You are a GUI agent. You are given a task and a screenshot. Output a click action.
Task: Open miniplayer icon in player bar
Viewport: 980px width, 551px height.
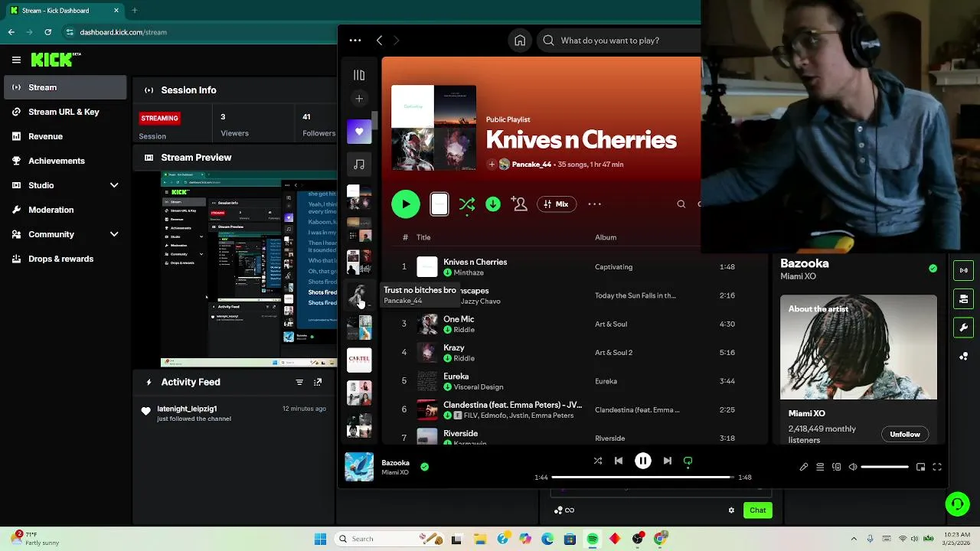tap(920, 467)
